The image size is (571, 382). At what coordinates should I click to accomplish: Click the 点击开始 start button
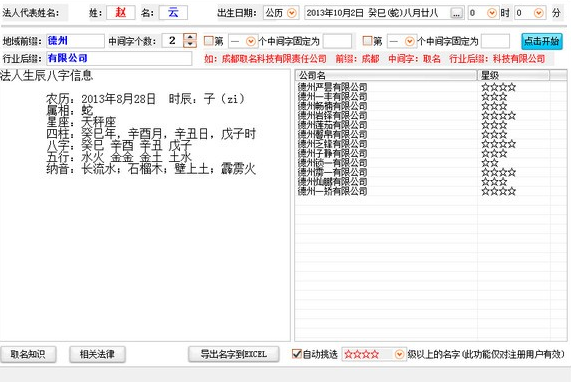point(542,41)
